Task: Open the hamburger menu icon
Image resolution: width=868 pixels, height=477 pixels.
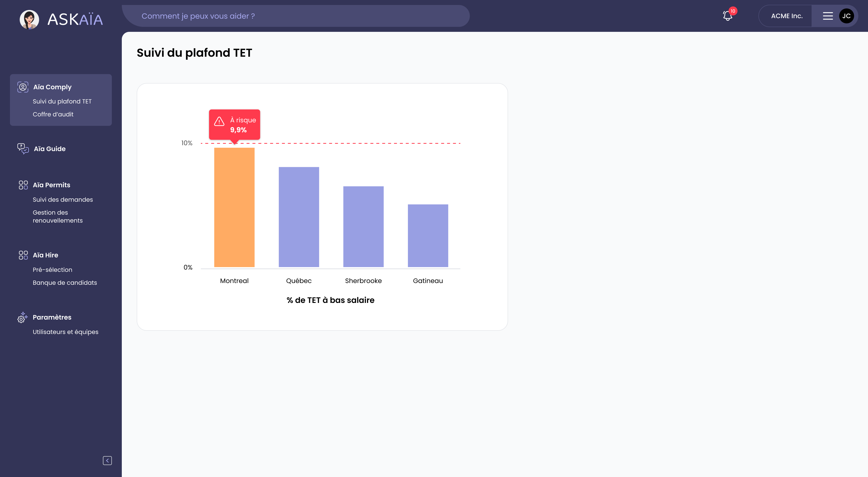Action: 827,16
